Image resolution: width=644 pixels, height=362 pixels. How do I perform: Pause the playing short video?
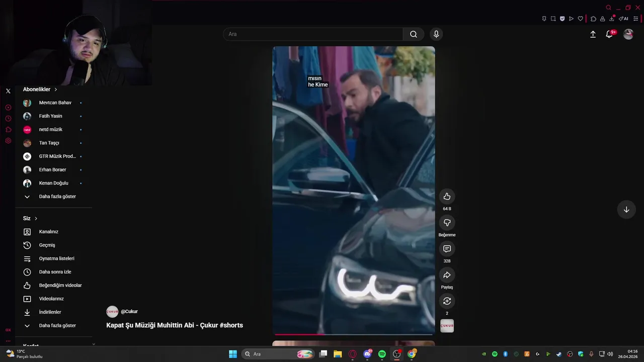(354, 190)
